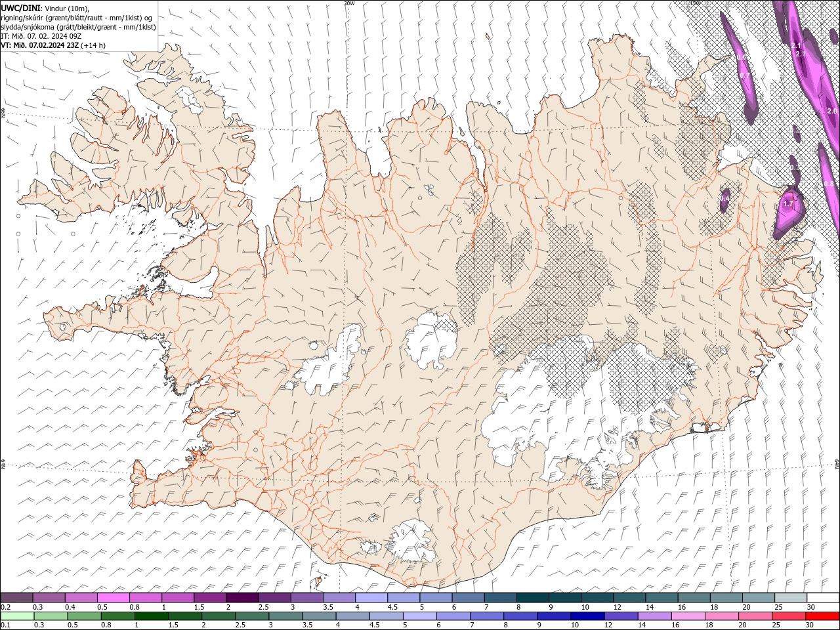
Task: Click the legend line starting 'slydda/snjókoma'
Action: pyautogui.click(x=78, y=27)
